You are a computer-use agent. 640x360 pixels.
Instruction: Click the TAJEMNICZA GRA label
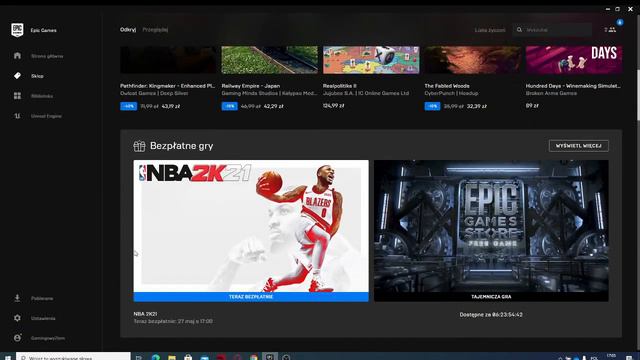(x=491, y=297)
